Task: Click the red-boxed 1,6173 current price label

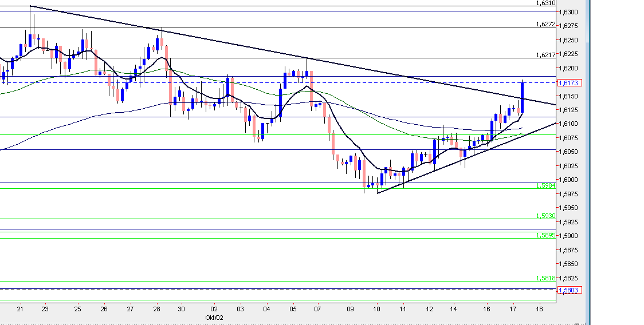Action: click(x=569, y=83)
